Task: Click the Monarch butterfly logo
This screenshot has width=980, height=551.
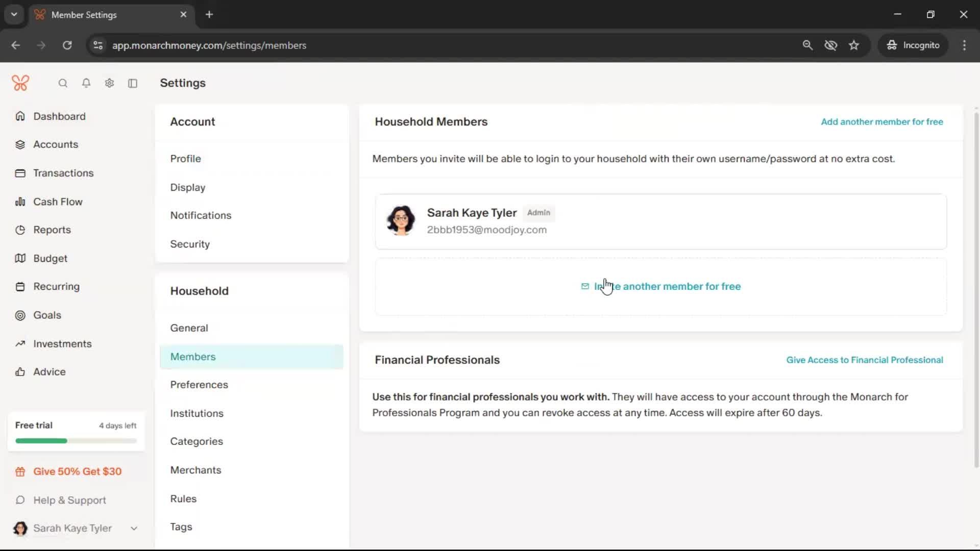Action: pyautogui.click(x=20, y=83)
